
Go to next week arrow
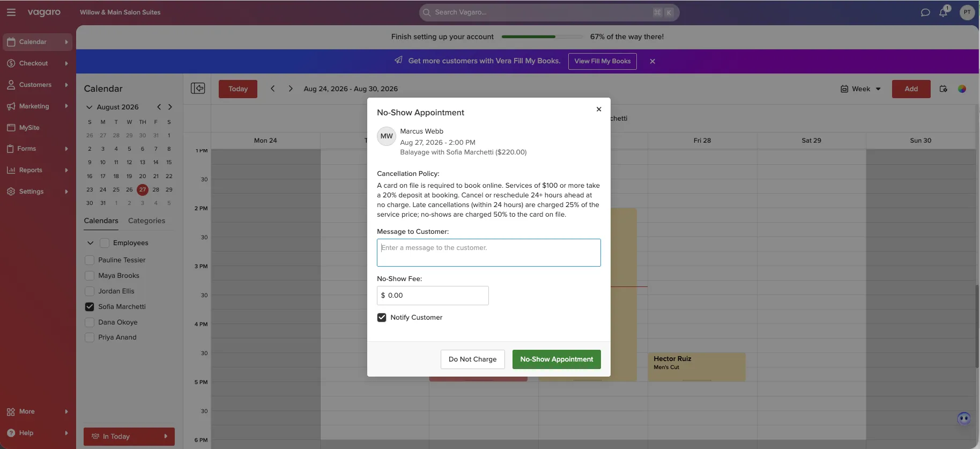[x=291, y=89]
